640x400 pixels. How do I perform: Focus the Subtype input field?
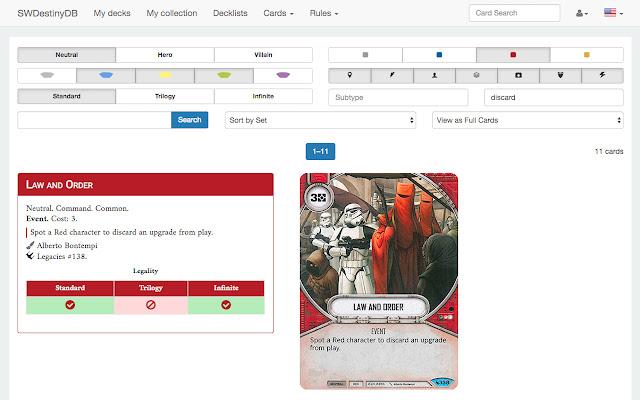[398, 98]
